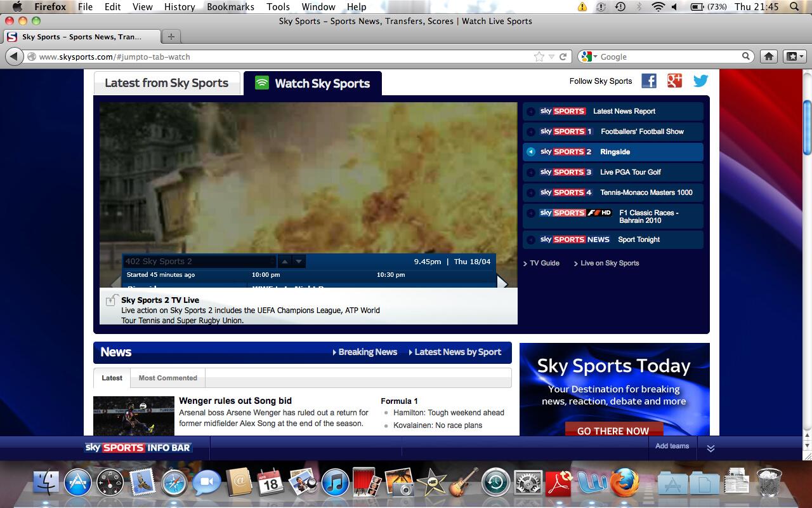Screen dimensions: 812x508
Task: Open the Bookmarks menu
Action: pos(230,7)
